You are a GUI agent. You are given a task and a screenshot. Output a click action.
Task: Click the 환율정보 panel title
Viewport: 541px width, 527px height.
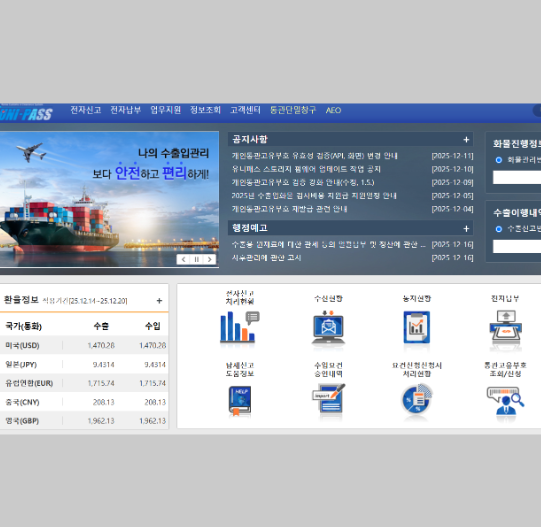(21, 300)
